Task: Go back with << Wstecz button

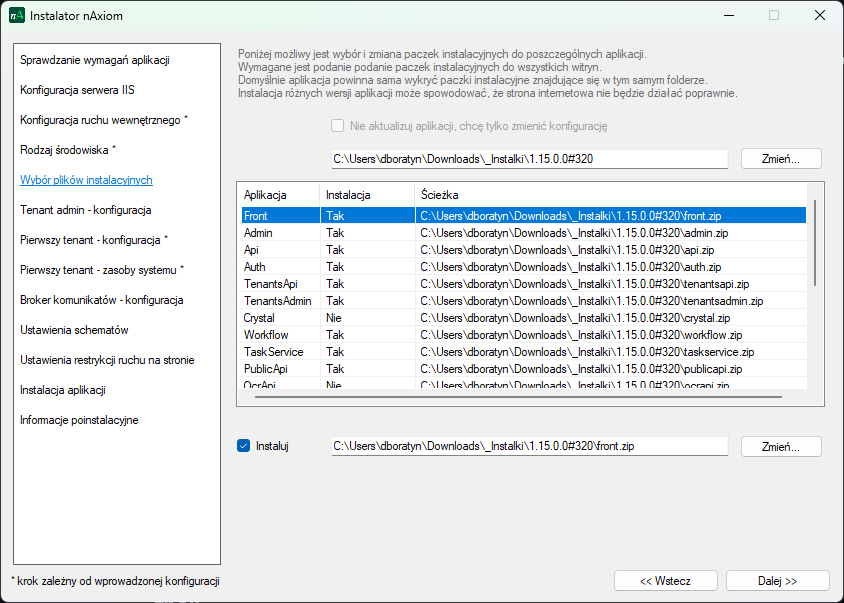Action: [x=665, y=581]
